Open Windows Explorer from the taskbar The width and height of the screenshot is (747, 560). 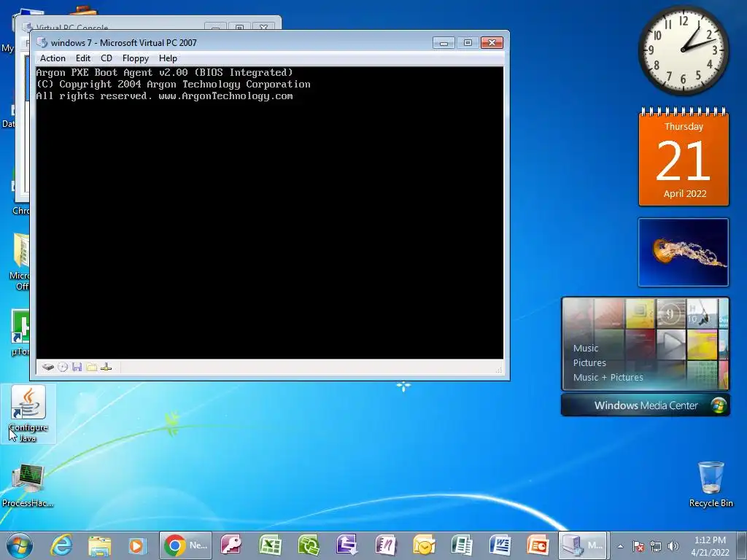99,545
